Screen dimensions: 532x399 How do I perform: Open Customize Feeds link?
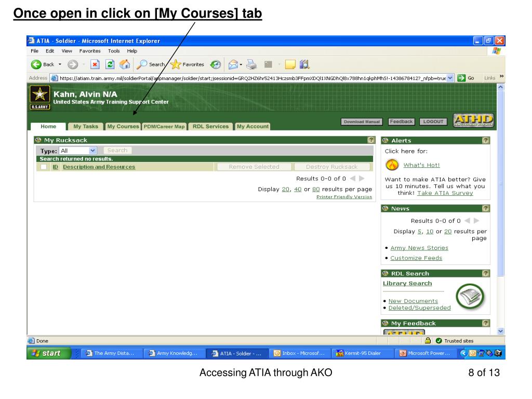[x=416, y=258]
